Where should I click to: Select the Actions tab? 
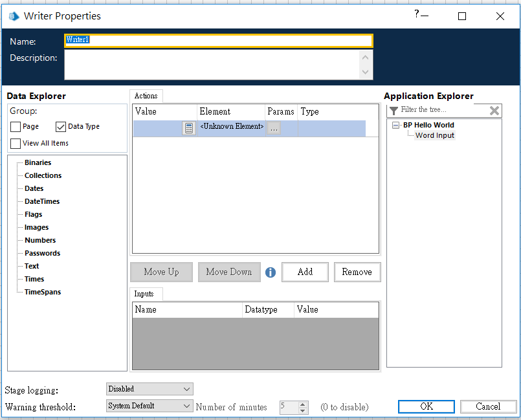146,96
